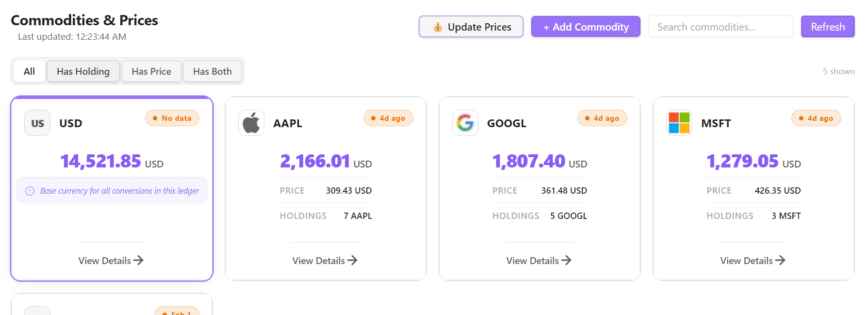Click the Google logo on GOOGL card
The width and height of the screenshot is (868, 315).
465,123
